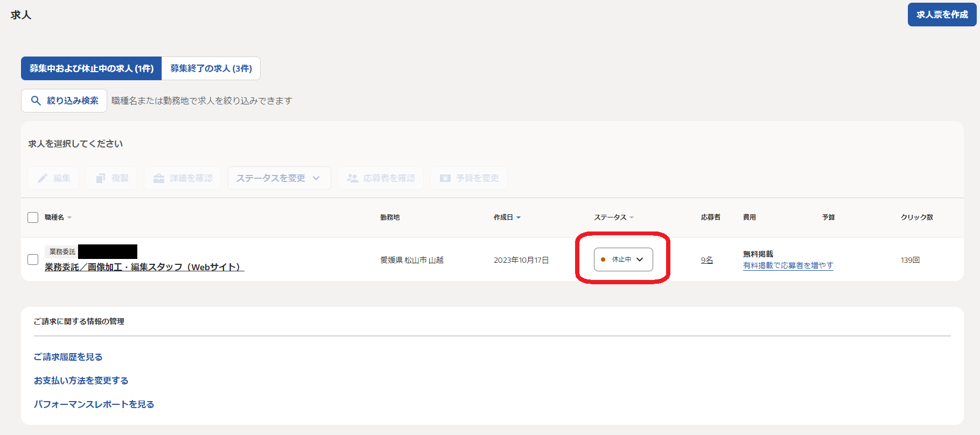980x435 pixels.
Task: Click the 2023年10月17日 date cell
Action: tap(521, 260)
